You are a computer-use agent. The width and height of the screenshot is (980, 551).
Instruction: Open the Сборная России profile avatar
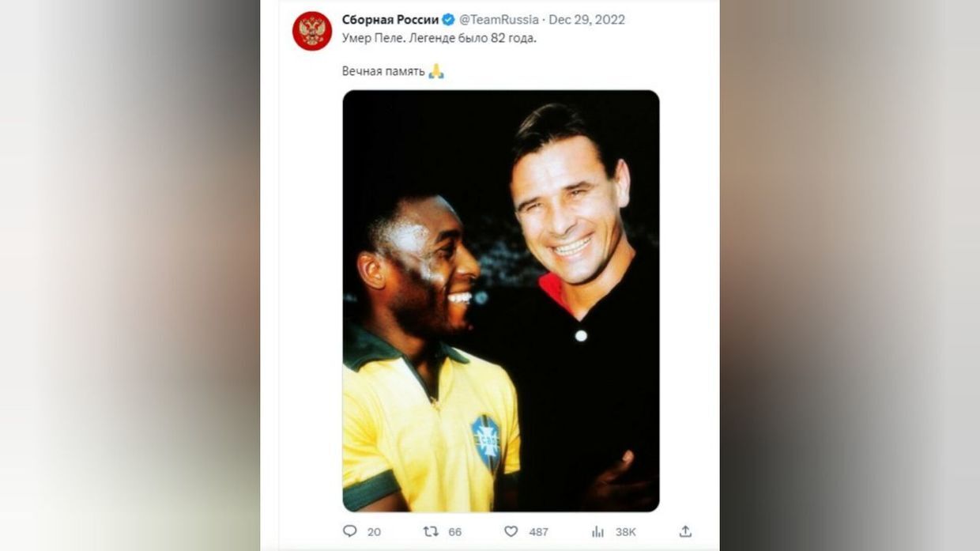point(312,31)
